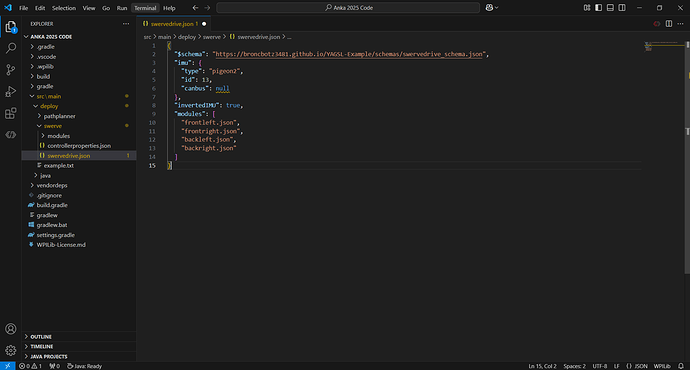Change indentation via Spaces: 2
This screenshot has width=690, height=370.
click(x=574, y=366)
